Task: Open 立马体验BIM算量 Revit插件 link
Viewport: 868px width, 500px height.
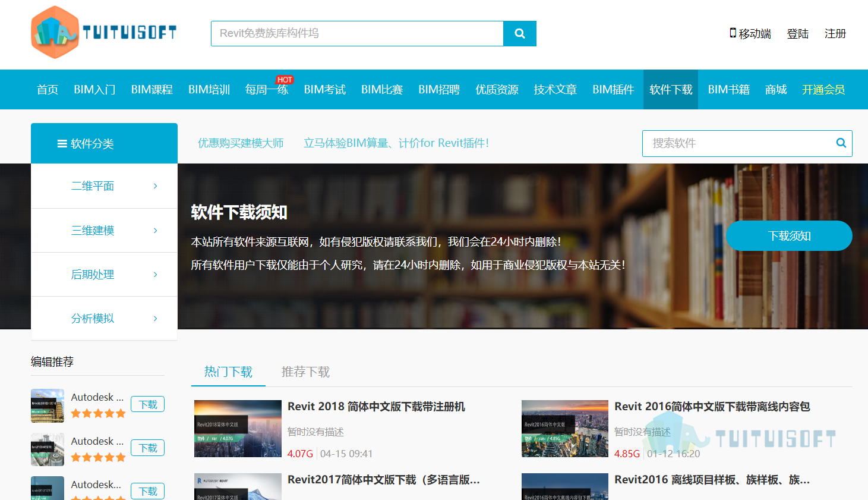Action: pyautogui.click(x=396, y=143)
